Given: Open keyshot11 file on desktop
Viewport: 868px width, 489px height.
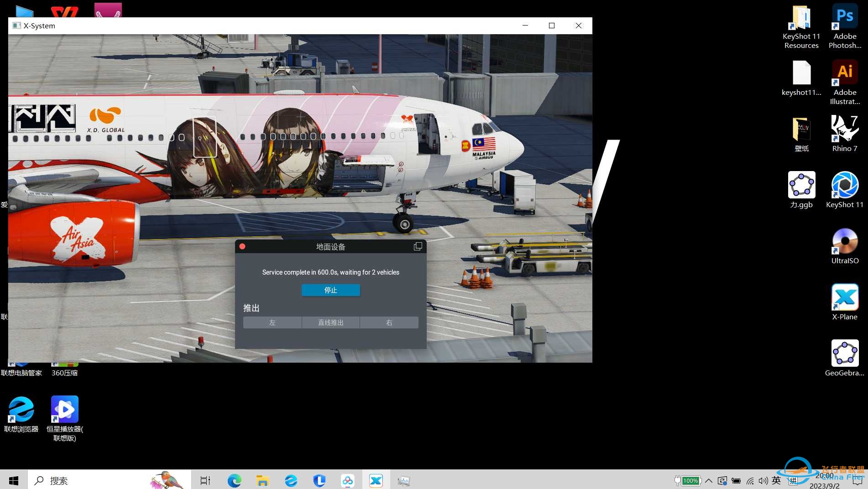Looking at the screenshot, I should [x=801, y=78].
